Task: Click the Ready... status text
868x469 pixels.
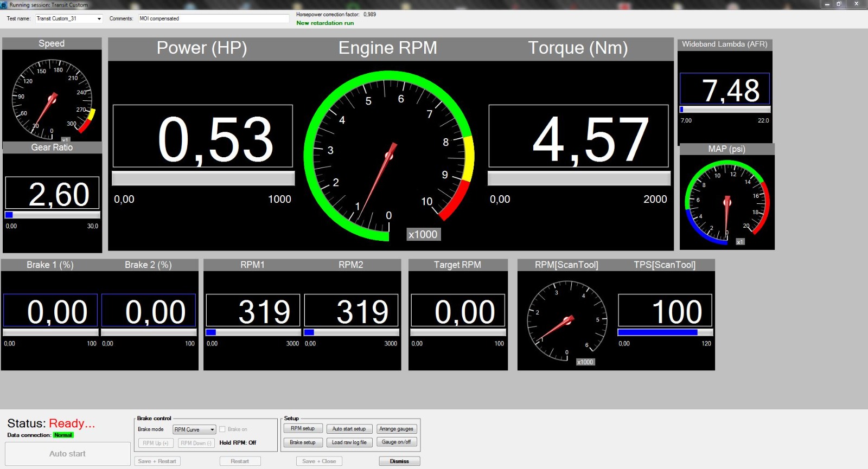Action: click(x=72, y=423)
